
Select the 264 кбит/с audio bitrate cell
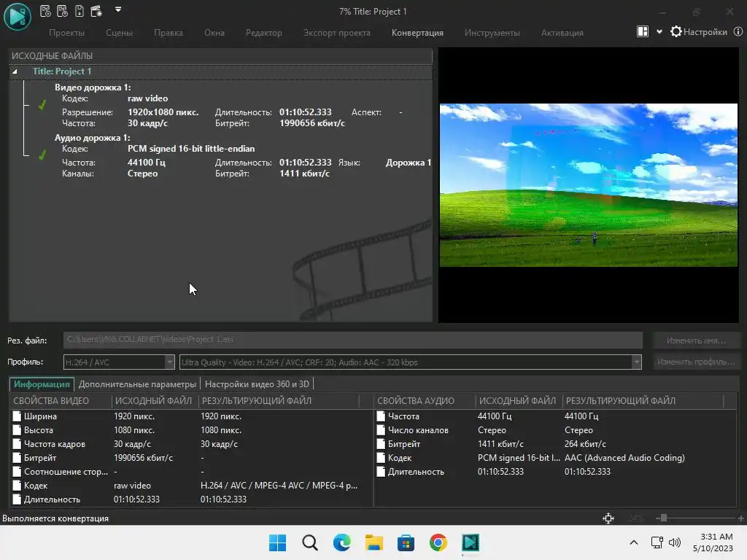[585, 444]
